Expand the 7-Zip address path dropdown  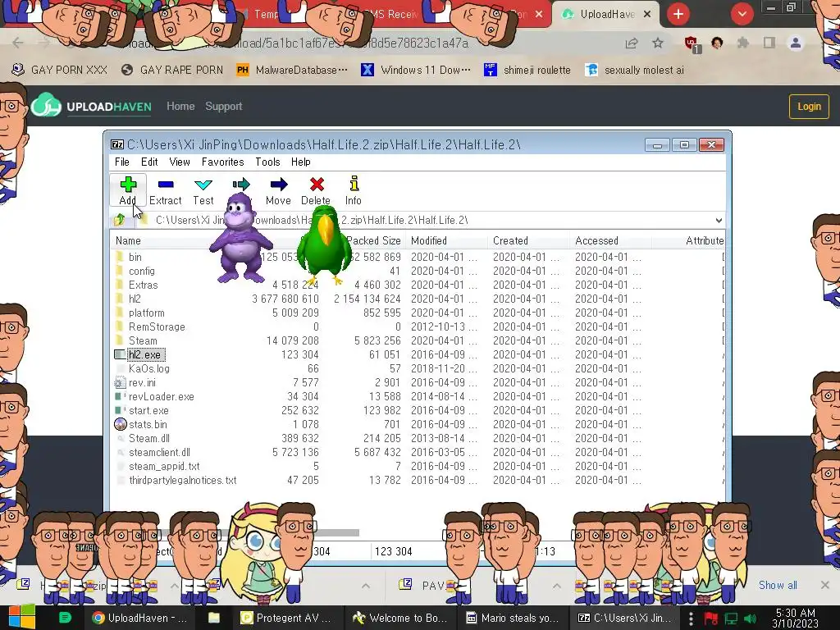click(719, 220)
